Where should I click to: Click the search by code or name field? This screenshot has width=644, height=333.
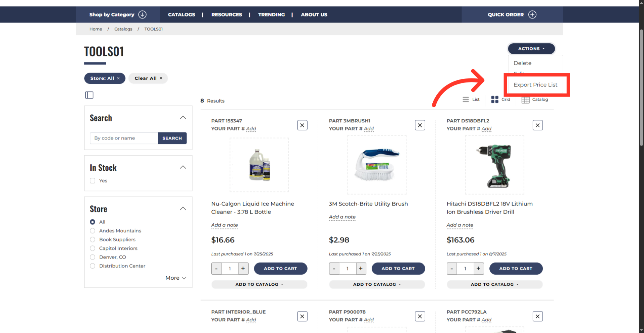click(x=124, y=138)
